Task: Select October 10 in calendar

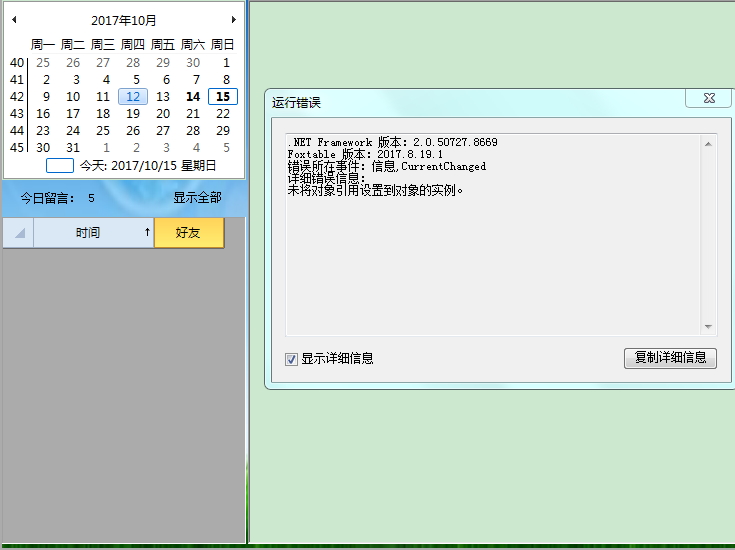Action: pos(73,97)
